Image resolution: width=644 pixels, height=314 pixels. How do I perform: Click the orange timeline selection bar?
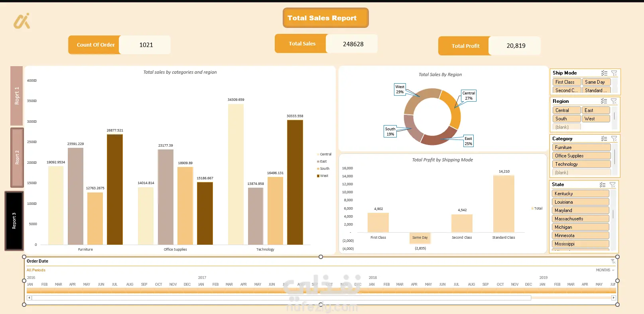[321, 291]
